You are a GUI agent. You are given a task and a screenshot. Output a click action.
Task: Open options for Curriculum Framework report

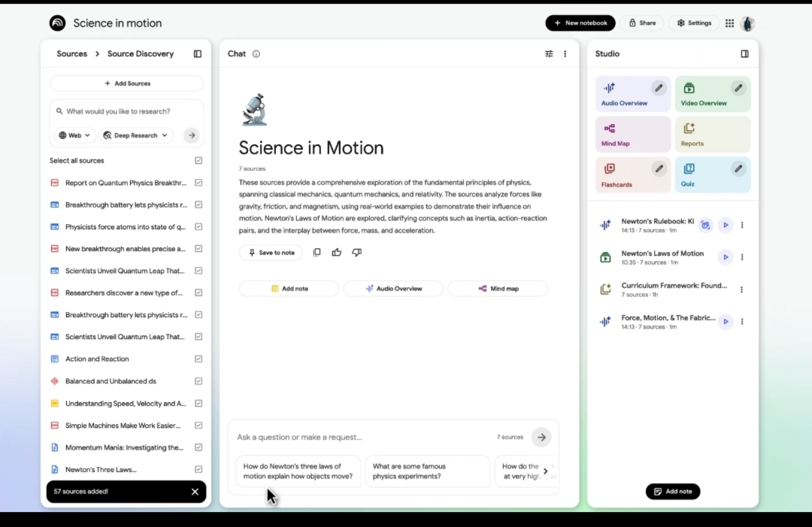click(x=742, y=290)
